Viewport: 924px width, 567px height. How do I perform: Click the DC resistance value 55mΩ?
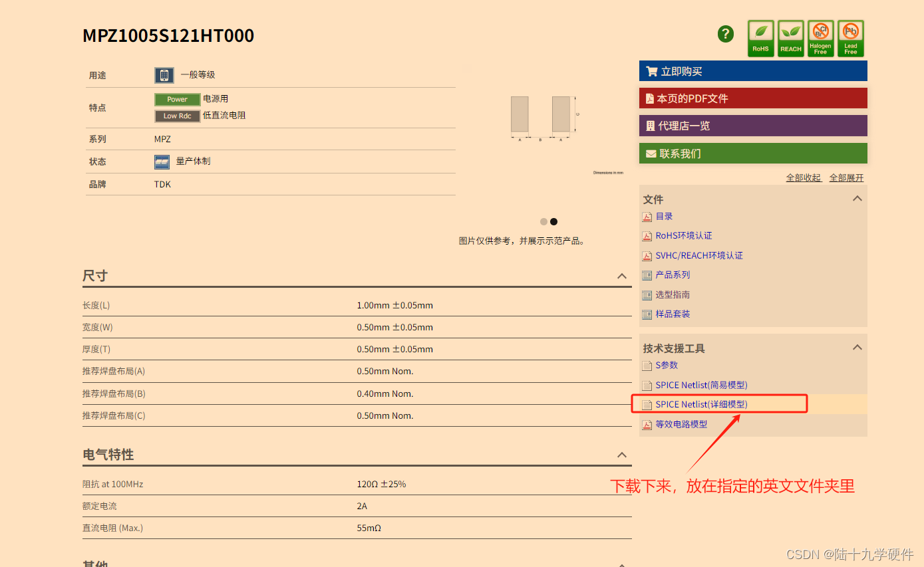(369, 528)
